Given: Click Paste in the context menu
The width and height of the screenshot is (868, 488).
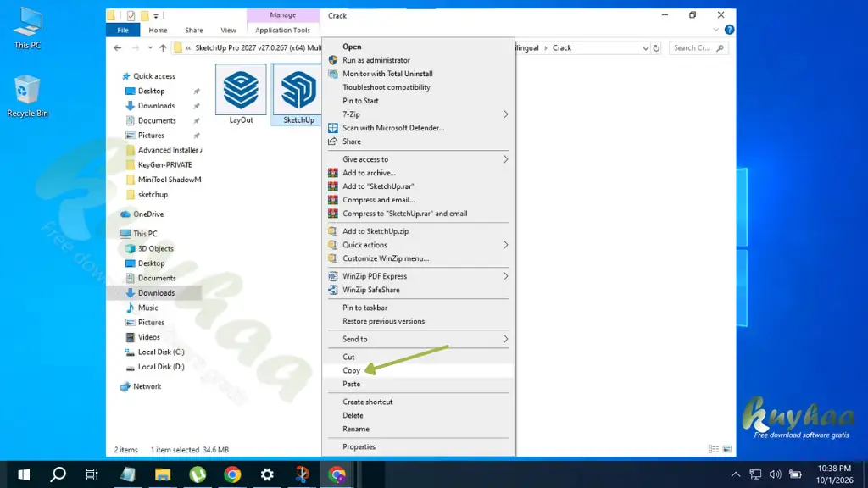Looking at the screenshot, I should (x=351, y=385).
